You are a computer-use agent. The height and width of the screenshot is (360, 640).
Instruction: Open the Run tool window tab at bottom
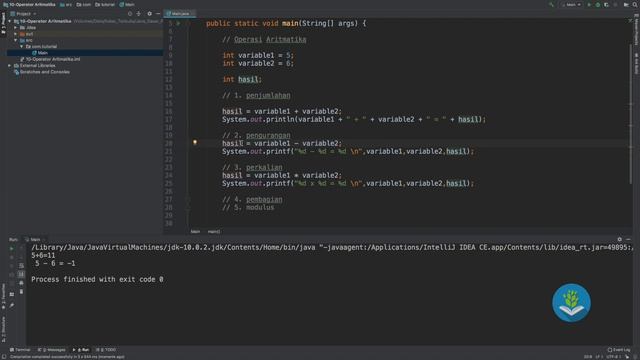81,350
